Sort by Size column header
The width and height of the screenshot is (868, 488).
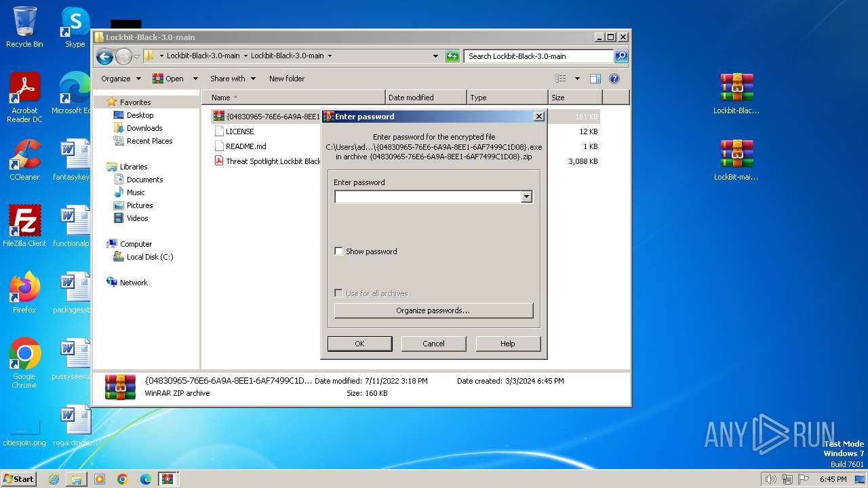pyautogui.click(x=575, y=98)
